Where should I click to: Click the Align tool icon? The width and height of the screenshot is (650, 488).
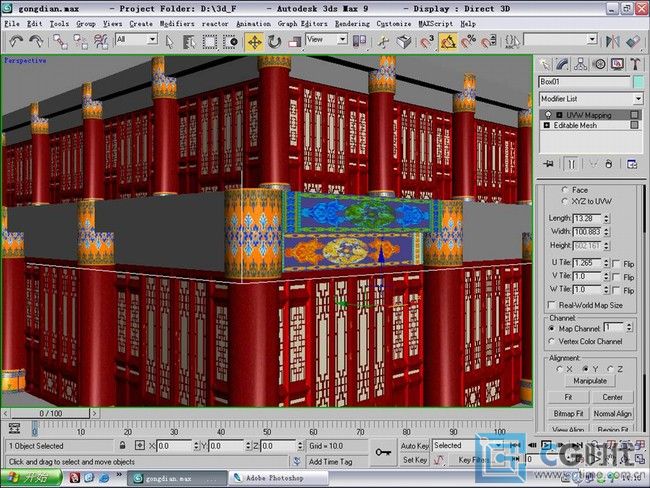coord(633,41)
